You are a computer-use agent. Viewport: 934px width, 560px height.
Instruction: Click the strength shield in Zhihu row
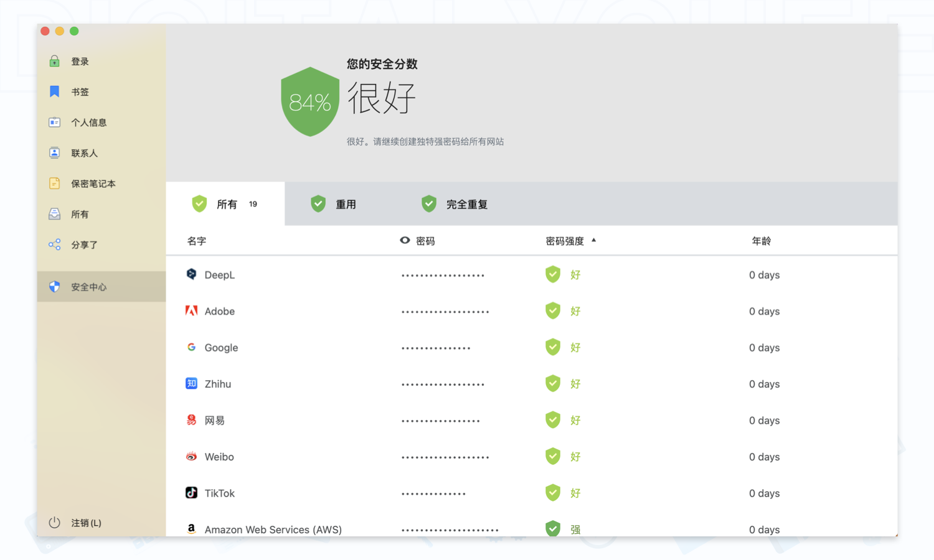tap(553, 383)
